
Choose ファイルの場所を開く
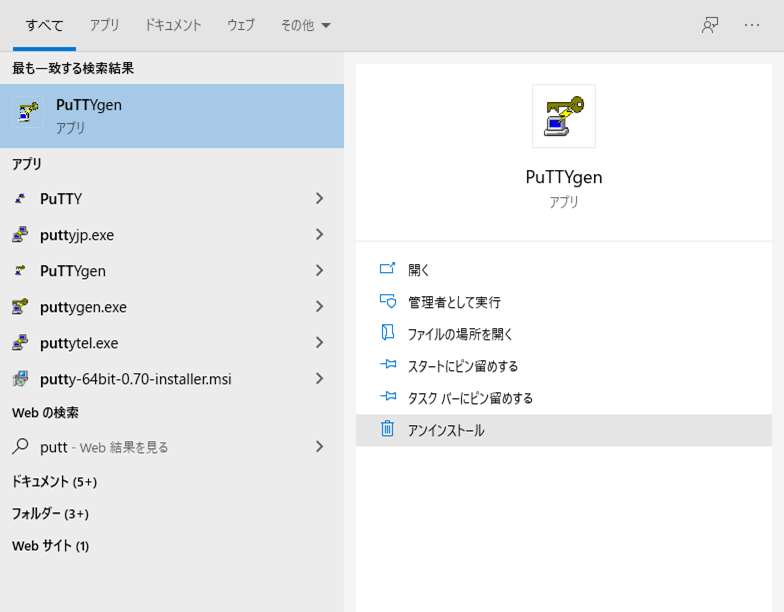tap(564, 334)
